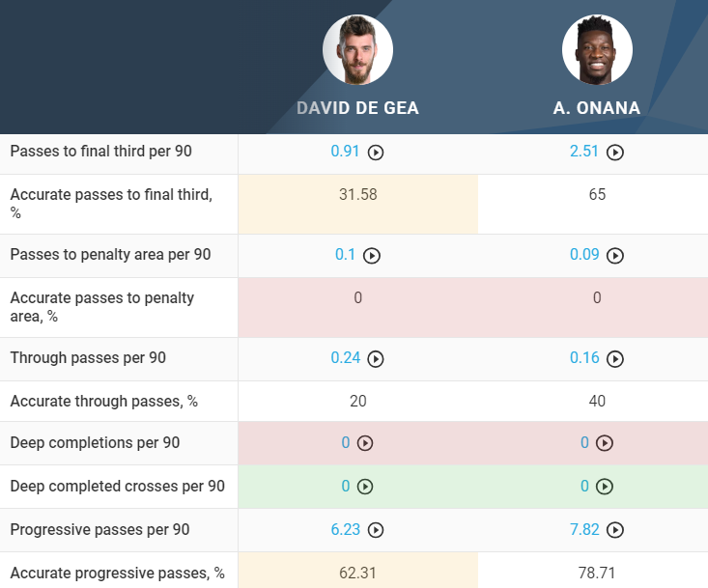Play Onana's through passes video
The height and width of the screenshot is (588, 708).
pyautogui.click(x=615, y=359)
